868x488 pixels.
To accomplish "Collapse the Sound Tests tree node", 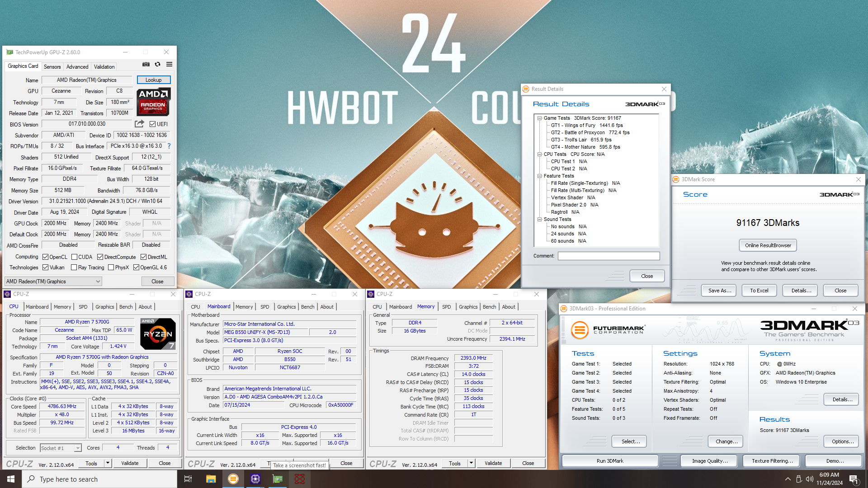I will coord(539,219).
